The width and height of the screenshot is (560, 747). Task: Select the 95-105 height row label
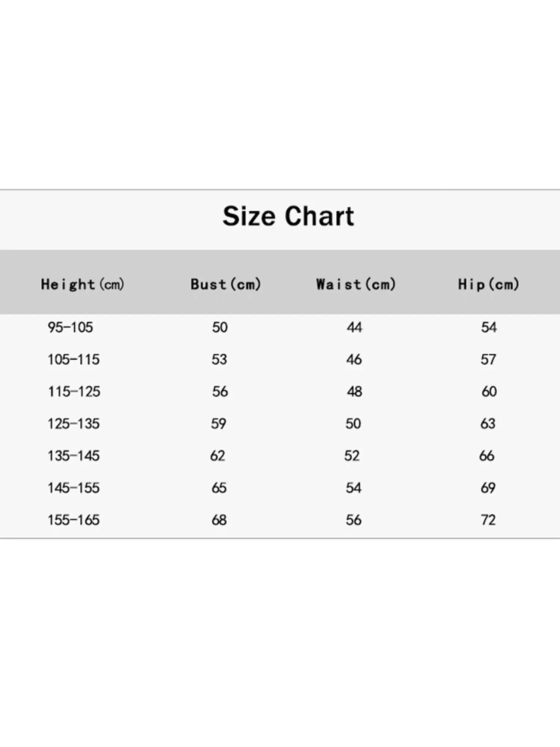70,328
